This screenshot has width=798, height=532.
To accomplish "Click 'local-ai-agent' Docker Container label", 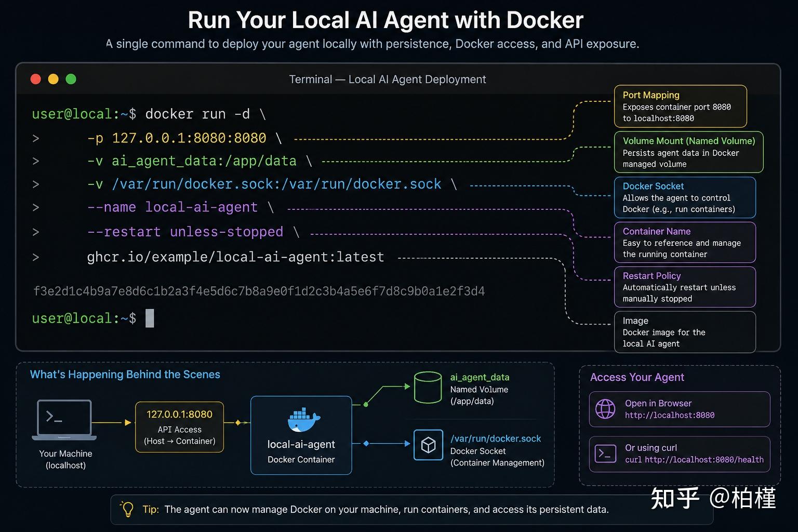I will pyautogui.click(x=301, y=444).
